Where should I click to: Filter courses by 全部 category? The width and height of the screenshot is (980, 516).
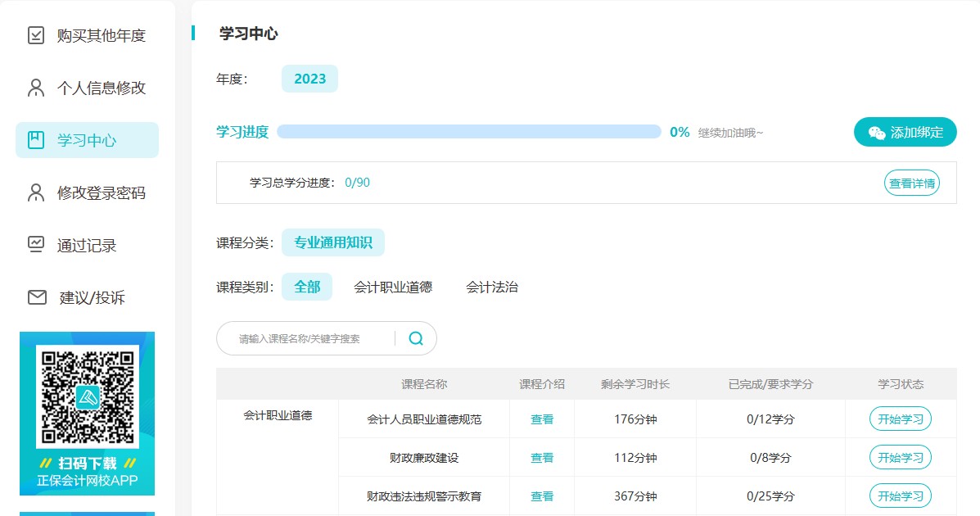point(307,287)
